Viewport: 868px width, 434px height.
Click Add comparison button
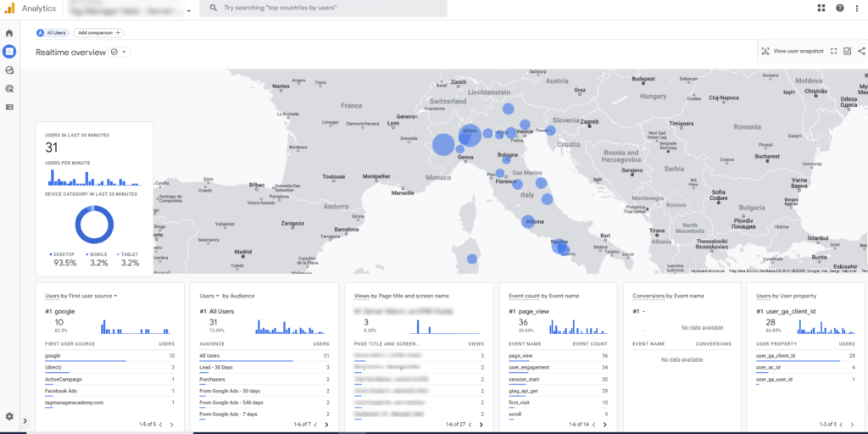(x=98, y=33)
